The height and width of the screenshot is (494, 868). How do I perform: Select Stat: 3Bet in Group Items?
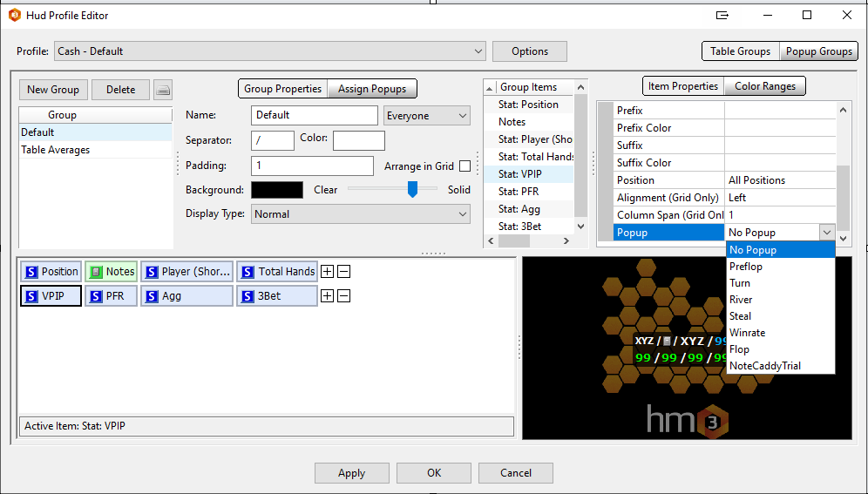(x=529, y=227)
